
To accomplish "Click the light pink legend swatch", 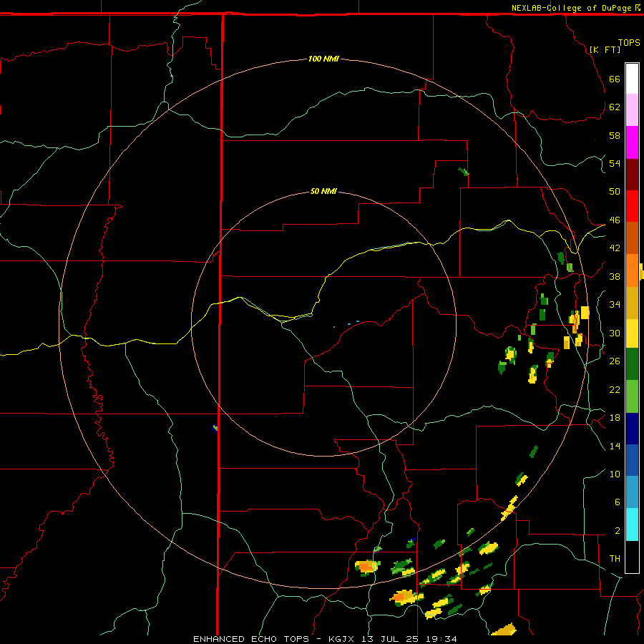I will point(632,109).
